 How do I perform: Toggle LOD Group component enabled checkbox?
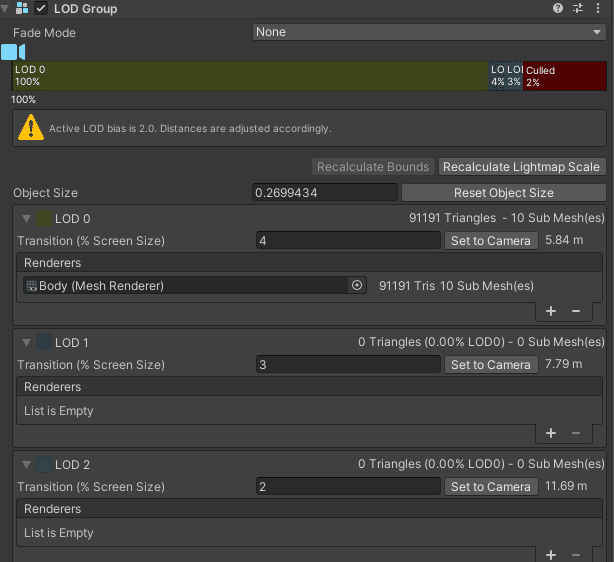[x=41, y=8]
